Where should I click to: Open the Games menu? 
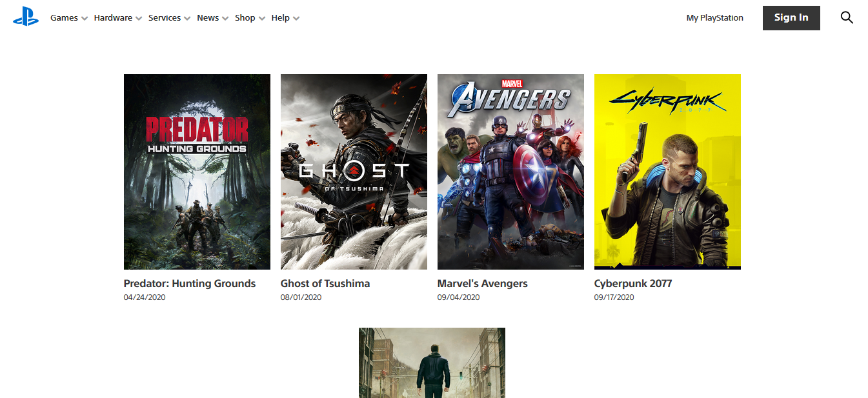point(65,18)
